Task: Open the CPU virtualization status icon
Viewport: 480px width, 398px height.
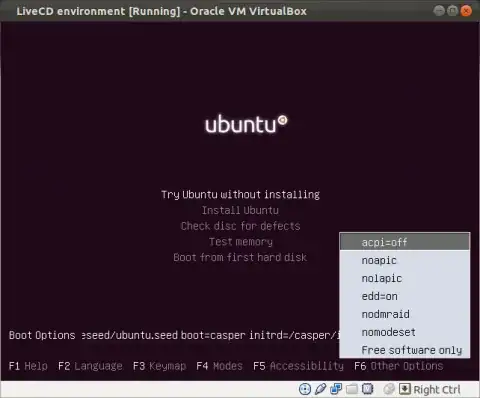Action: 368,389
